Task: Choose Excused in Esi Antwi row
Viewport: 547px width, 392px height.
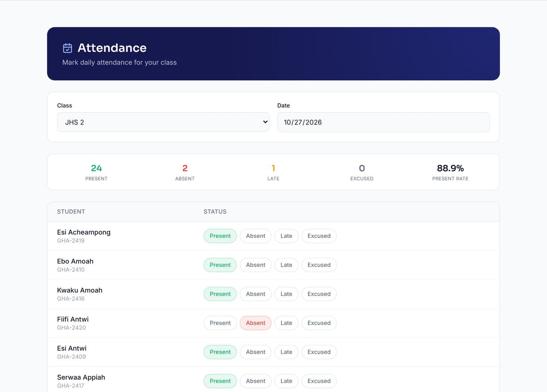Action: point(319,352)
